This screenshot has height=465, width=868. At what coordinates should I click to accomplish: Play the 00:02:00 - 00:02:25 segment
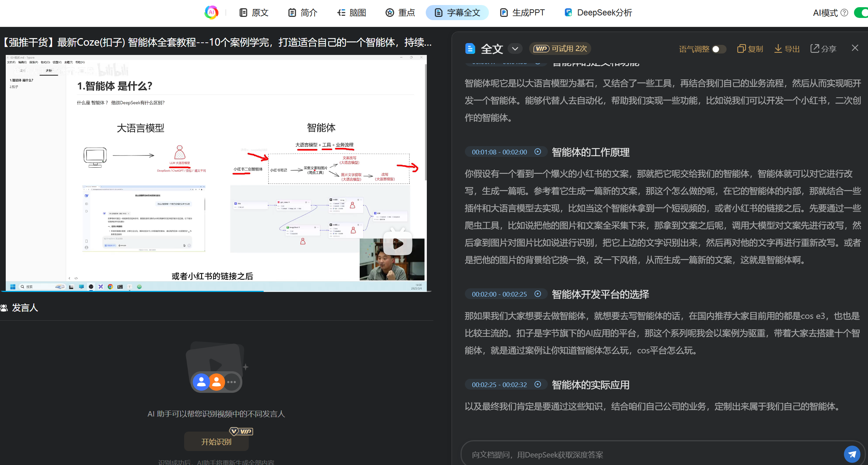(x=538, y=294)
